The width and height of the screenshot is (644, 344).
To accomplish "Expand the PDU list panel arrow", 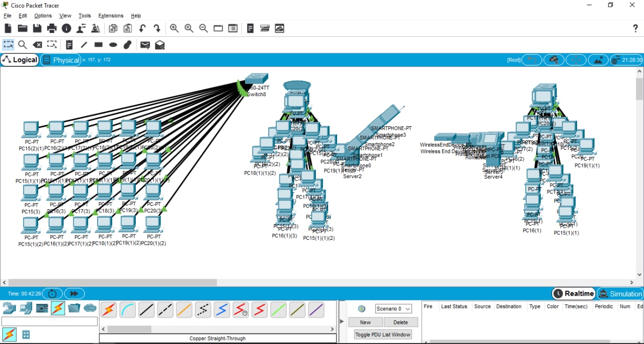I will [342, 321].
